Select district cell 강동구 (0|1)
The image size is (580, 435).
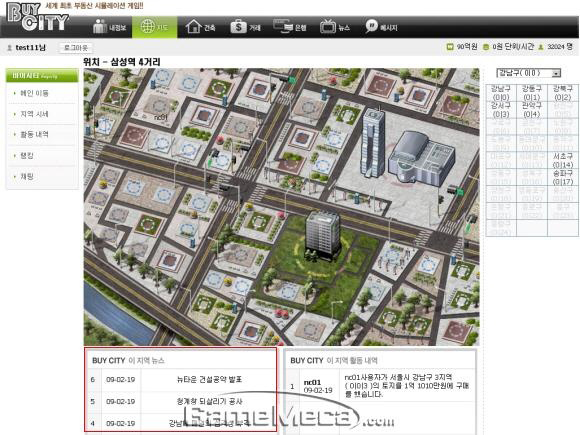click(x=532, y=92)
